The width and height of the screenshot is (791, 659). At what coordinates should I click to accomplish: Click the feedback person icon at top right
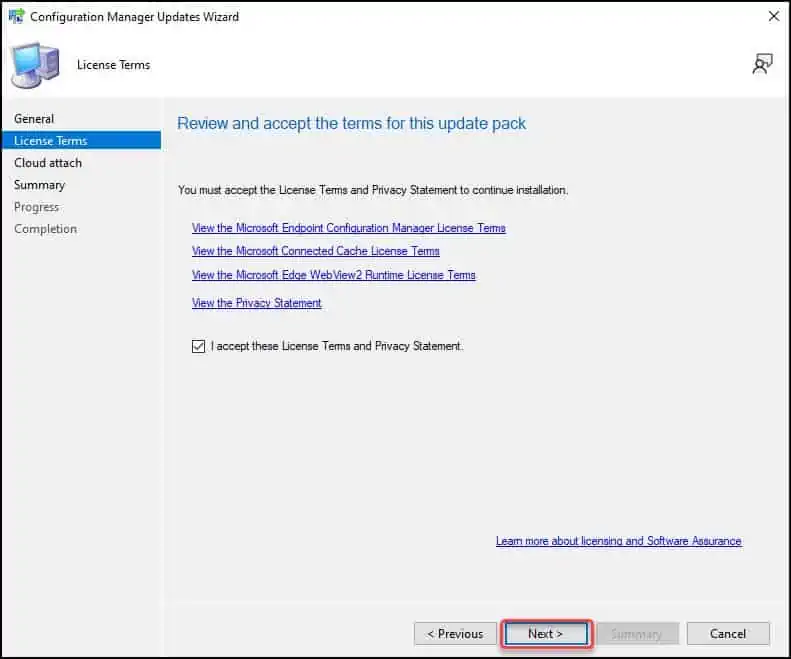coord(762,65)
